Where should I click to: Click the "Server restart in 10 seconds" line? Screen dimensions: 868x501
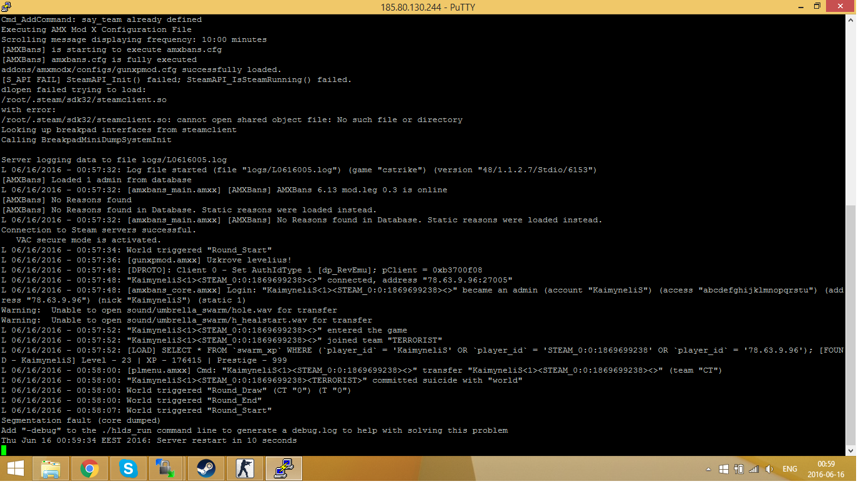(149, 440)
